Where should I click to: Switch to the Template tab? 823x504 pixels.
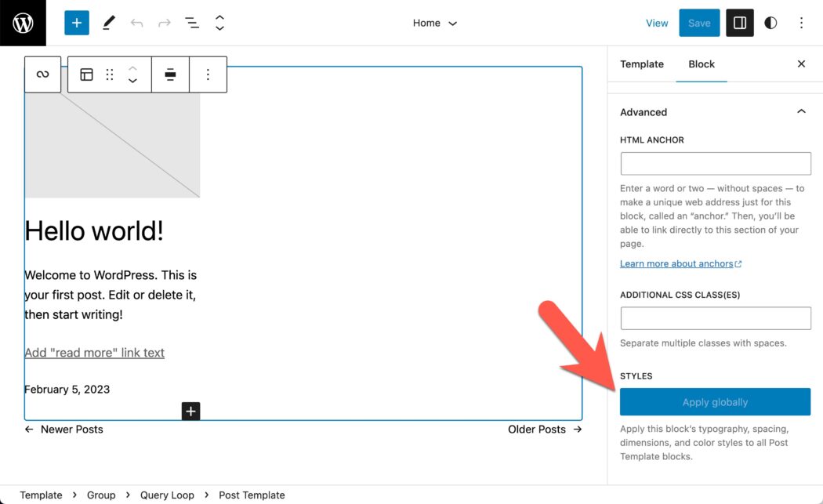pyautogui.click(x=641, y=64)
